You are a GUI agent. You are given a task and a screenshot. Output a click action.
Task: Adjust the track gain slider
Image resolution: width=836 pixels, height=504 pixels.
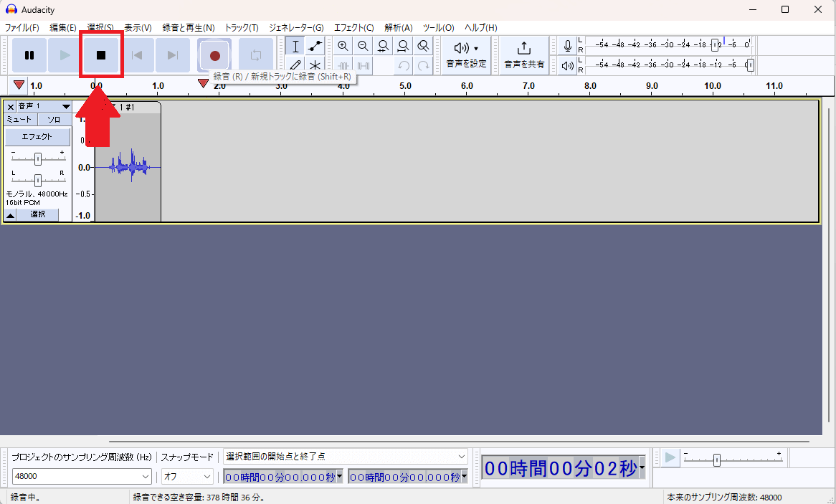point(38,159)
